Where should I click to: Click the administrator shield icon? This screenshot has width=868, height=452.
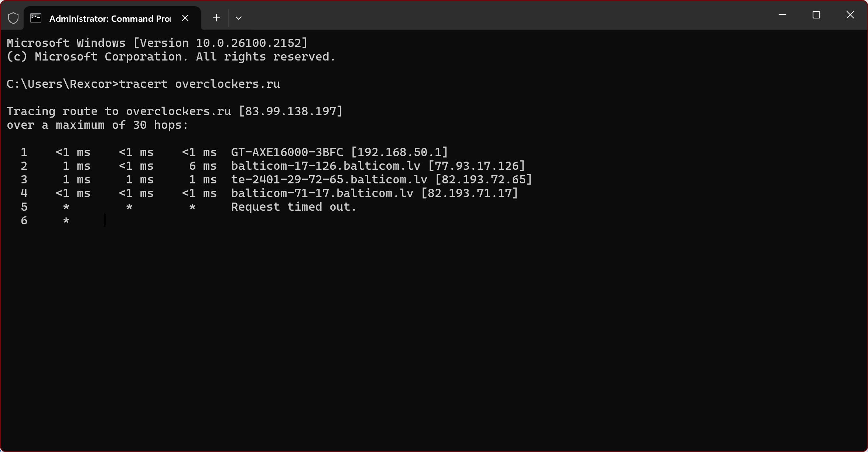13,18
